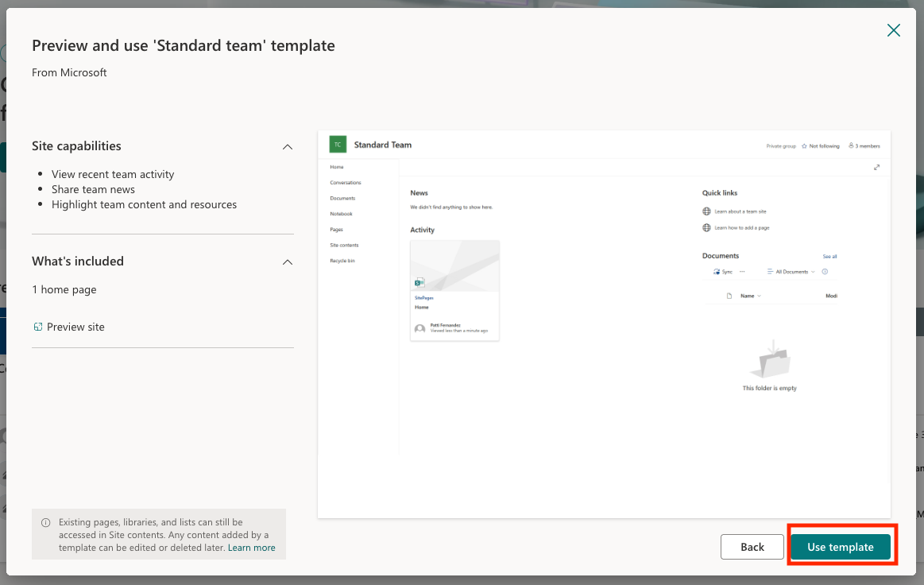Close the template preview dialog

click(893, 31)
